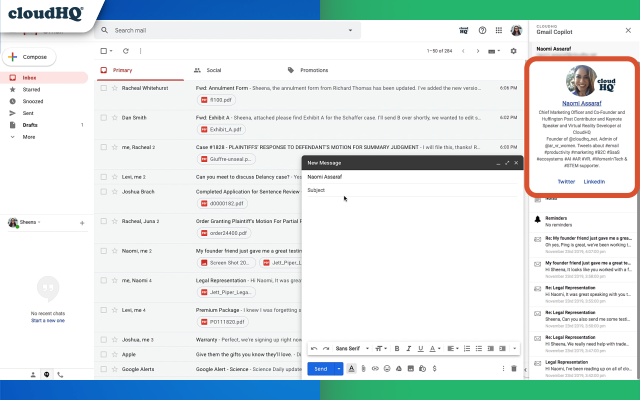The image size is (640, 400).
Task: Select the Racheal Whitehurst email checkbox
Action: (x=104, y=88)
